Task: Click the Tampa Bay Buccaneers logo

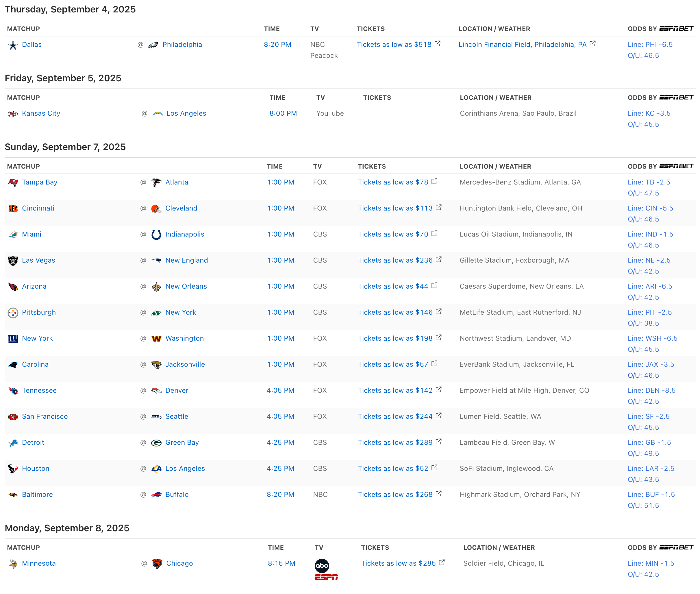Action: (13, 182)
